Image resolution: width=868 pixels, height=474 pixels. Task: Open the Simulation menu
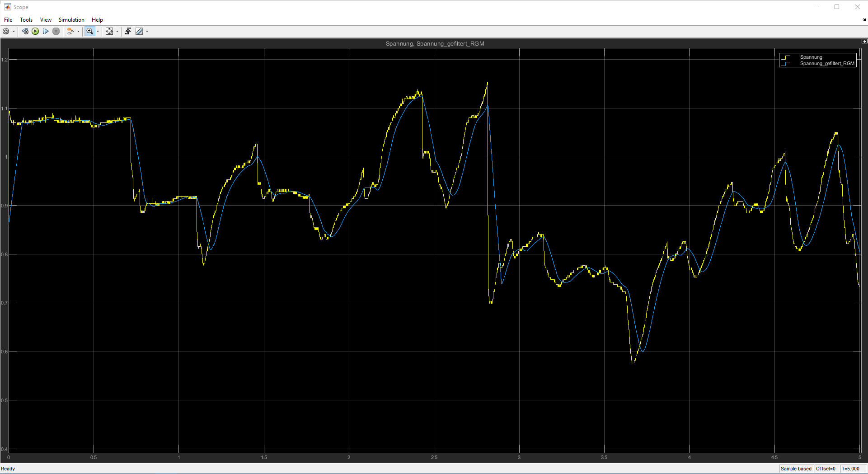[x=71, y=20]
